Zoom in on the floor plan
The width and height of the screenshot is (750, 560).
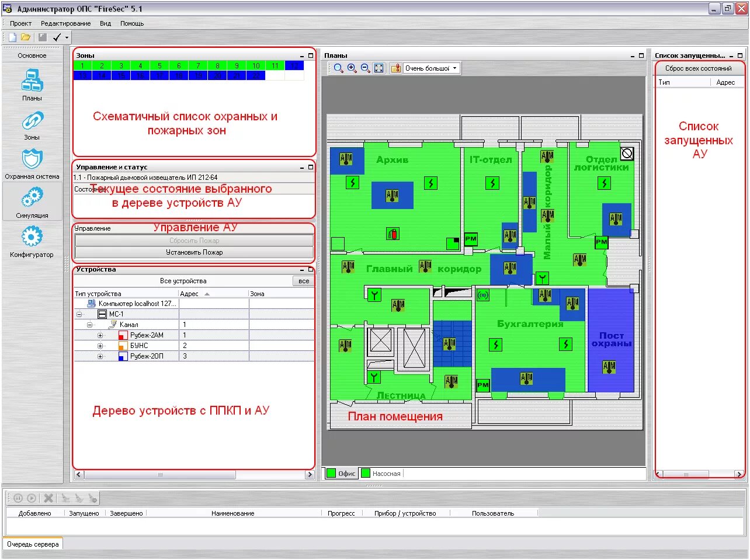coord(352,68)
